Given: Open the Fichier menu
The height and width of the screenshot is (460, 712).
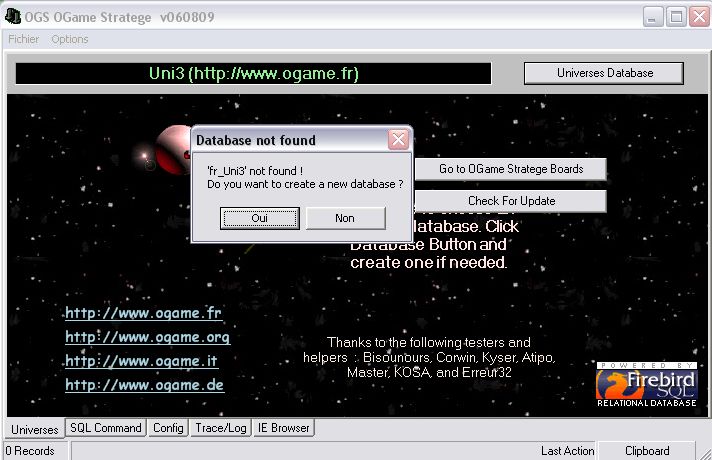Looking at the screenshot, I should click(x=24, y=39).
